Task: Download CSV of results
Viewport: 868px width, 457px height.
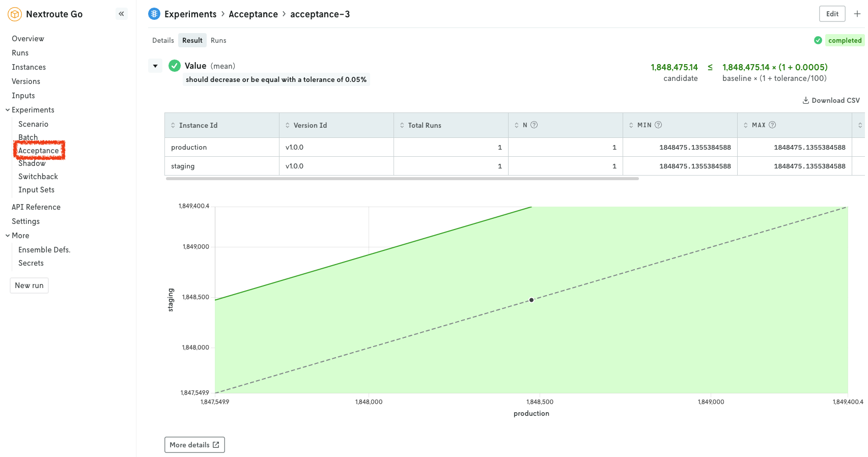Action: [x=831, y=100]
